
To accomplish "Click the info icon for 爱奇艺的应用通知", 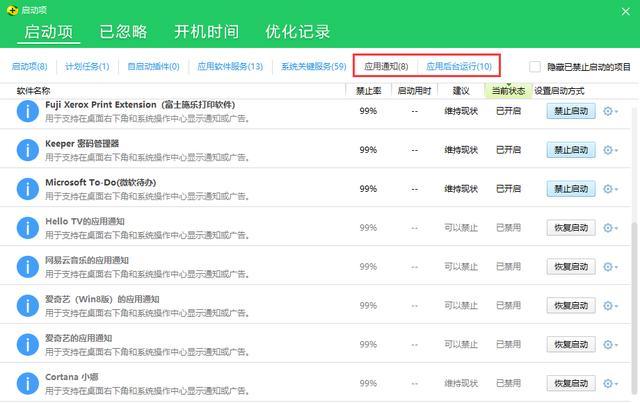I will pyautogui.click(x=27, y=345).
